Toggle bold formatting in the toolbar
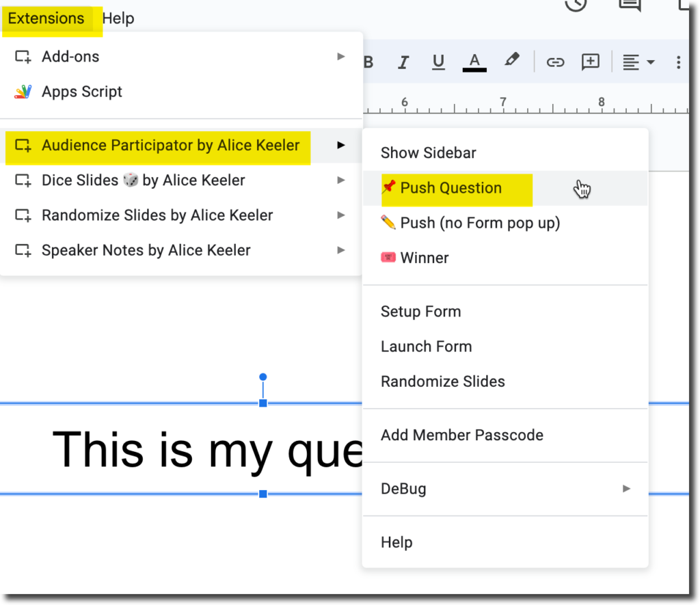Image resolution: width=700 pixels, height=605 pixels. [368, 62]
